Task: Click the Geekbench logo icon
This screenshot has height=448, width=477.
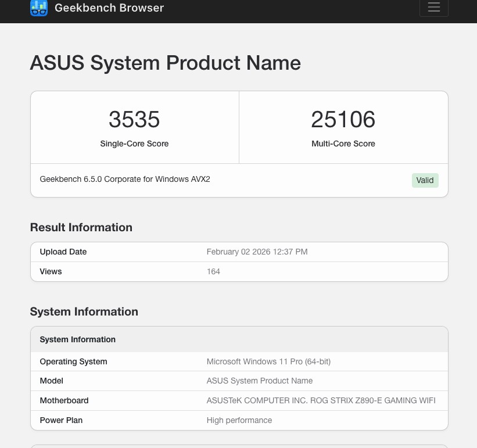Action: pyautogui.click(x=38, y=8)
